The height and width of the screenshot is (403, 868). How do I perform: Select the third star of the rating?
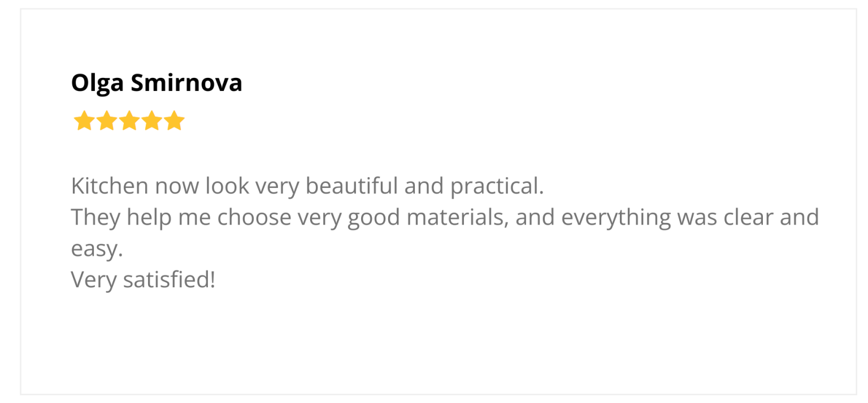point(129,121)
